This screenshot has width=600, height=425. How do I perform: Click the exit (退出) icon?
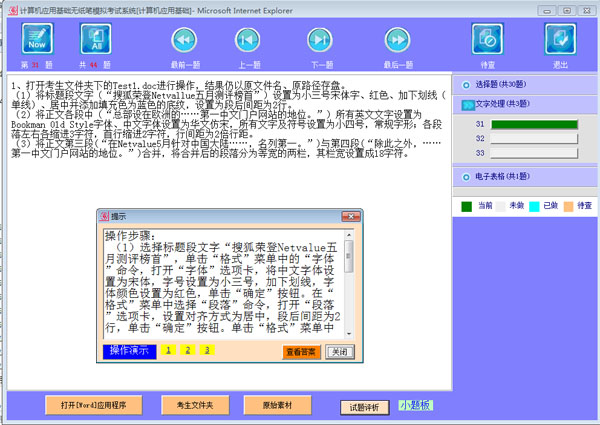pos(560,39)
